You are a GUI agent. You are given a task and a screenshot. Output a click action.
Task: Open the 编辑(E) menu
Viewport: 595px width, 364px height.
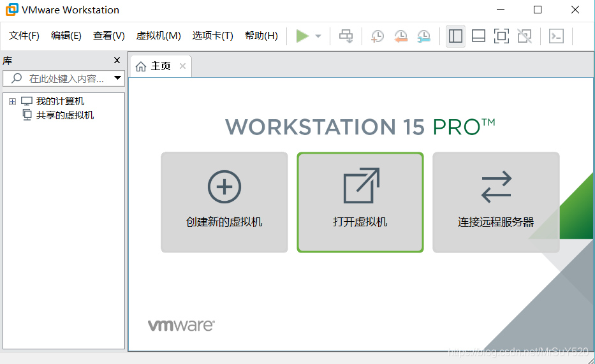[66, 36]
